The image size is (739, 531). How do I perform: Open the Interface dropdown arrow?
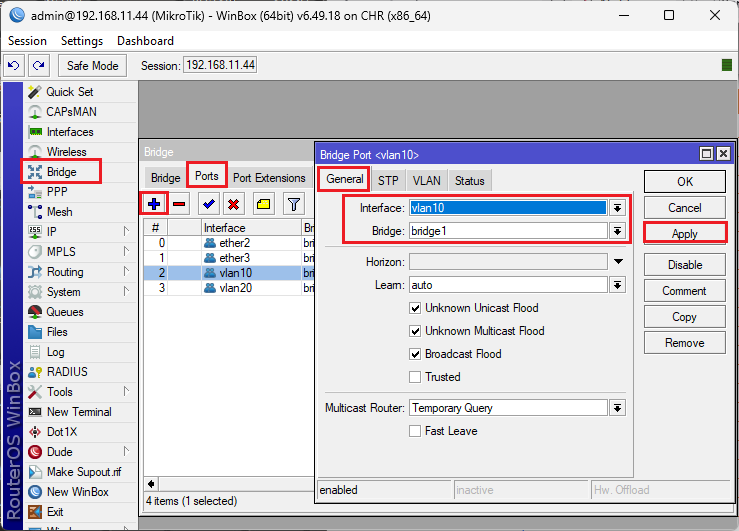pyautogui.click(x=618, y=208)
